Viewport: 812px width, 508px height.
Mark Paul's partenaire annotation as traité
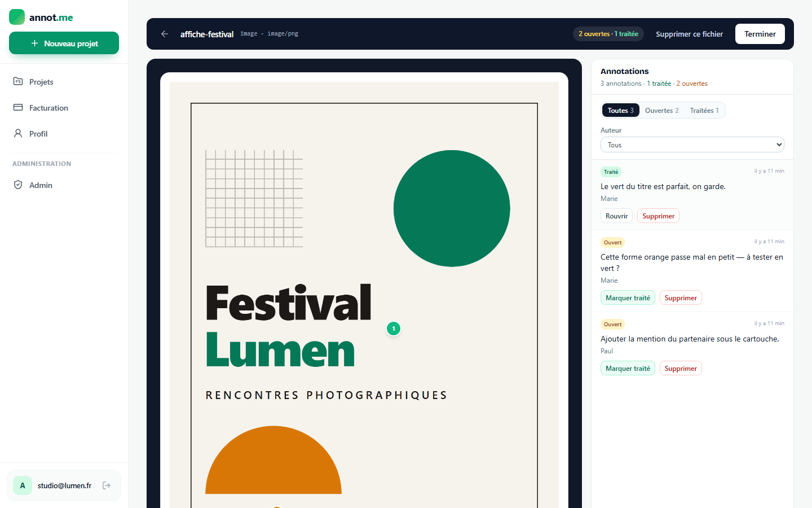628,369
